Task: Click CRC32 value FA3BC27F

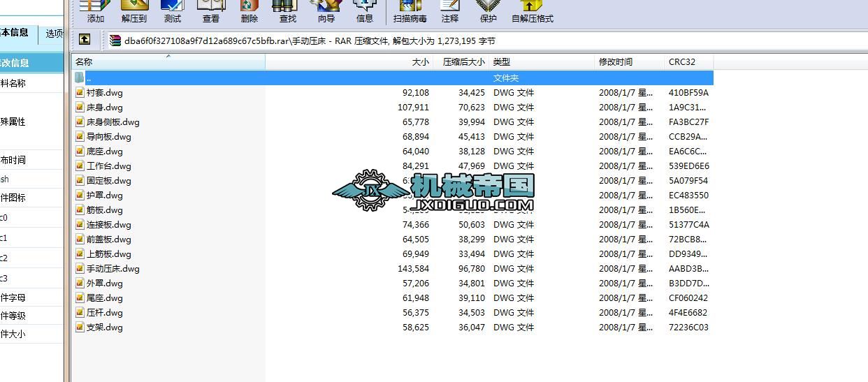Action: pos(688,122)
